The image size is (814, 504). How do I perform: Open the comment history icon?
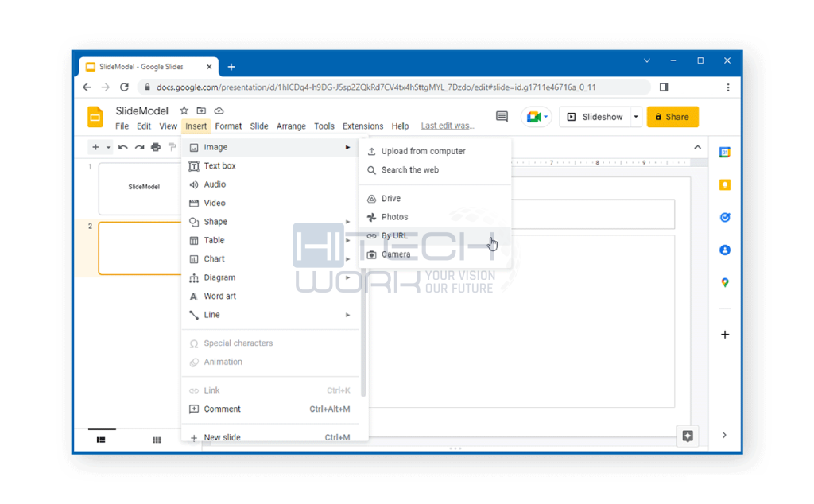502,117
